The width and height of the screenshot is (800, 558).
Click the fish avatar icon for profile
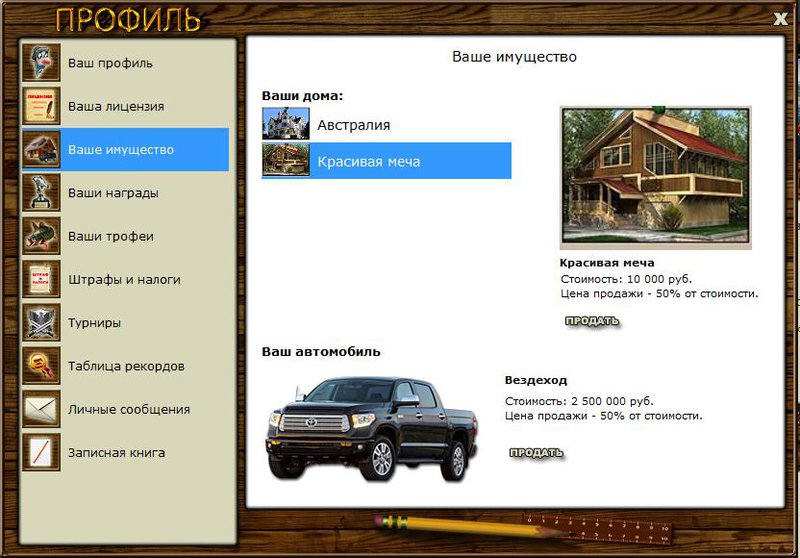(41, 63)
